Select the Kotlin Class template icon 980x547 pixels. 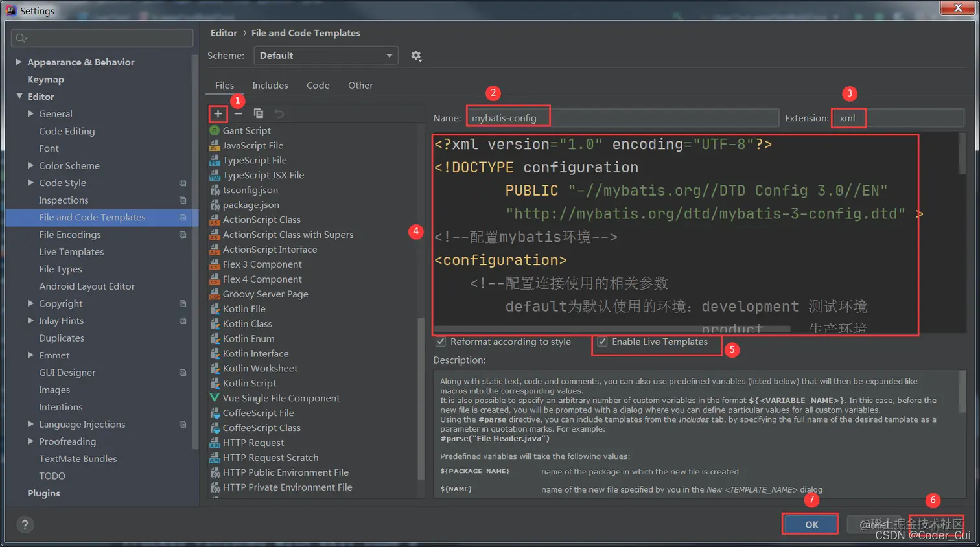[x=215, y=323]
